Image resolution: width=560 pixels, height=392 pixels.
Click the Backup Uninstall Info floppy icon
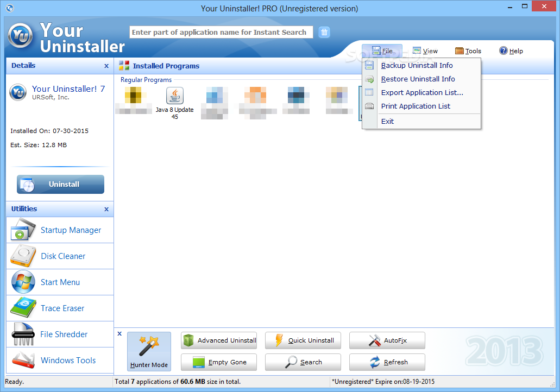coord(369,65)
